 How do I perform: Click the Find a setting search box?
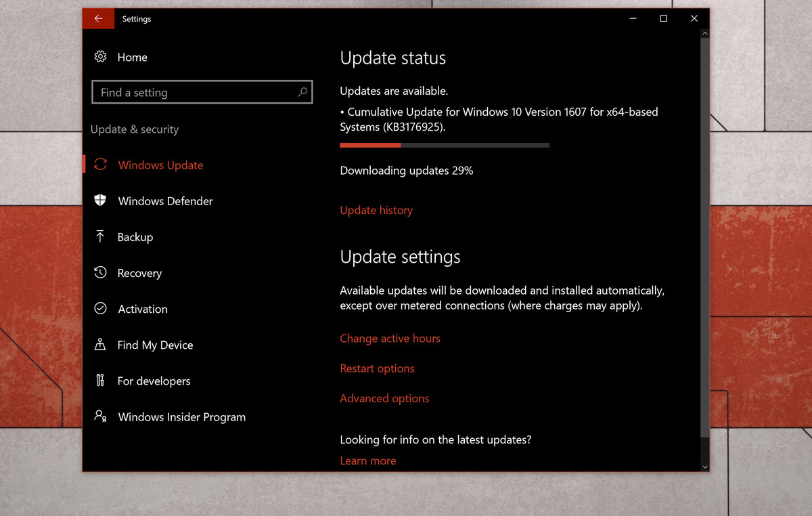202,92
